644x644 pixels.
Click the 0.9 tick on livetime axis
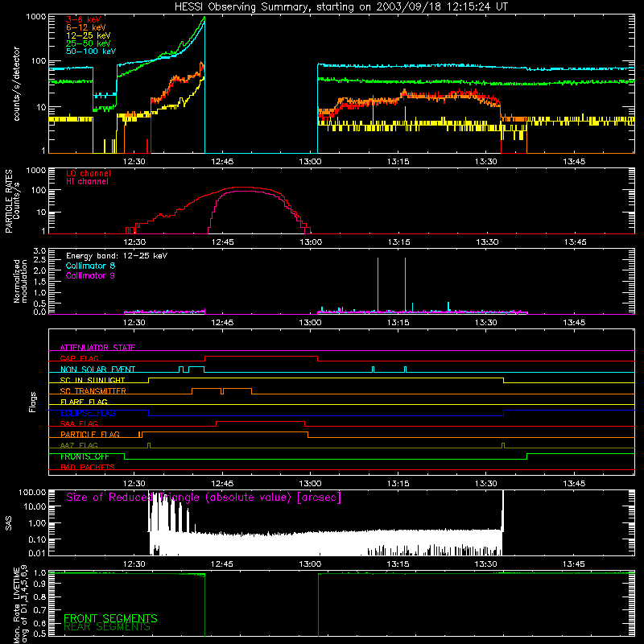[39, 583]
